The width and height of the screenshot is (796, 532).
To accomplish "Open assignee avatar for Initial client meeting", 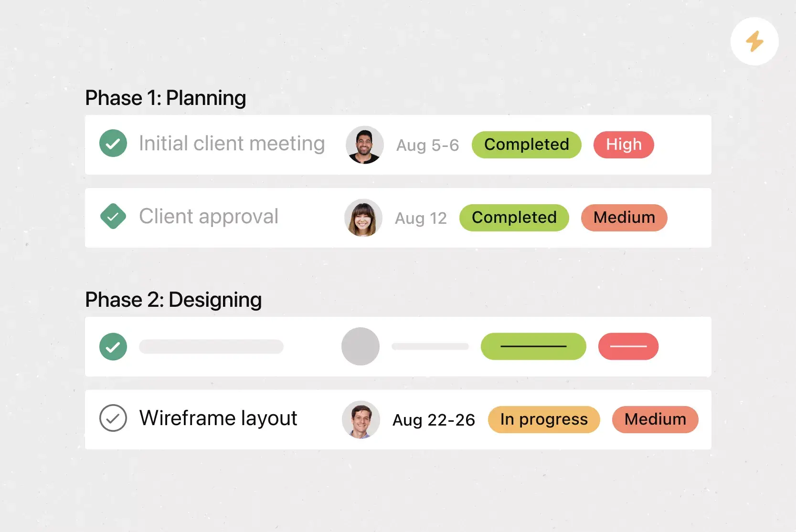I will coord(365,145).
